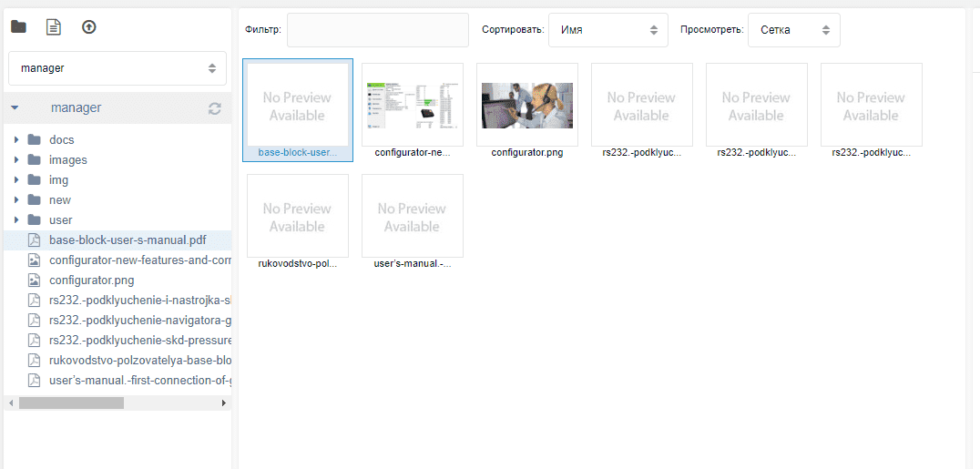The width and height of the screenshot is (980, 469).
Task: Click the upload files icon
Action: pos(89,27)
